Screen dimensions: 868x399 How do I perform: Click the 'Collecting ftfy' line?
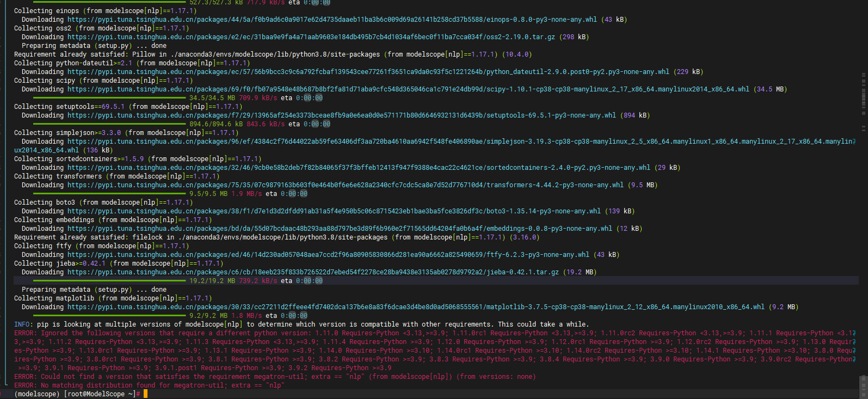coord(102,246)
